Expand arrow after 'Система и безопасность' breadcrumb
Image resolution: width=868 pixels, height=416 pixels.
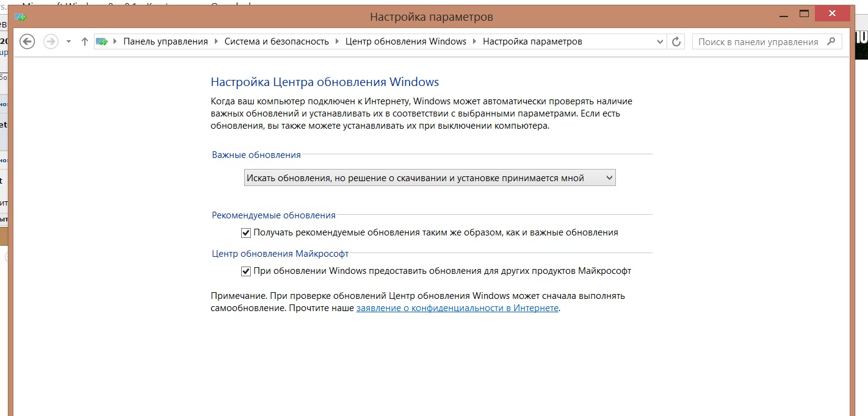click(x=337, y=41)
